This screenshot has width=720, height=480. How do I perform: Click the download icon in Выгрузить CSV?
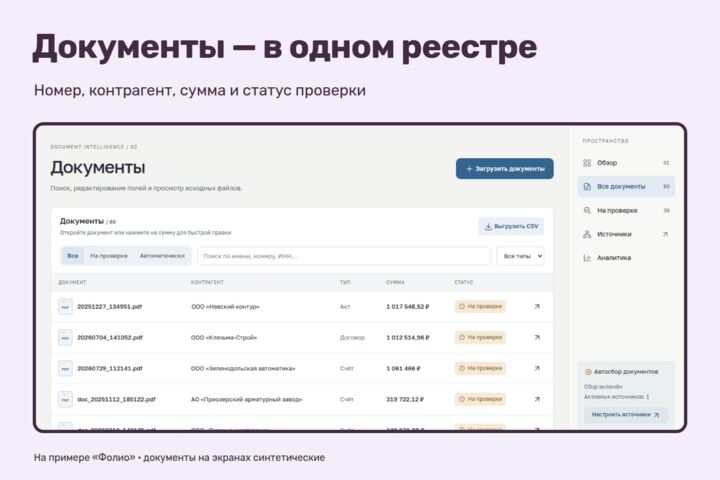click(x=488, y=226)
